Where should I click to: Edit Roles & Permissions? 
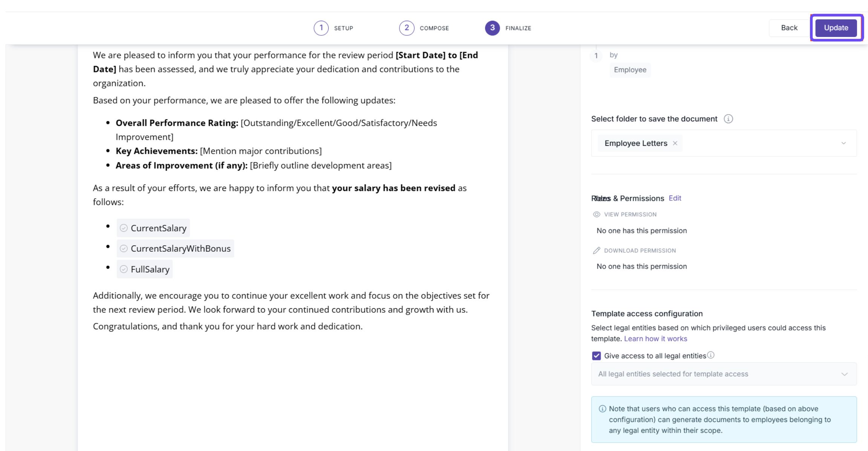point(675,198)
